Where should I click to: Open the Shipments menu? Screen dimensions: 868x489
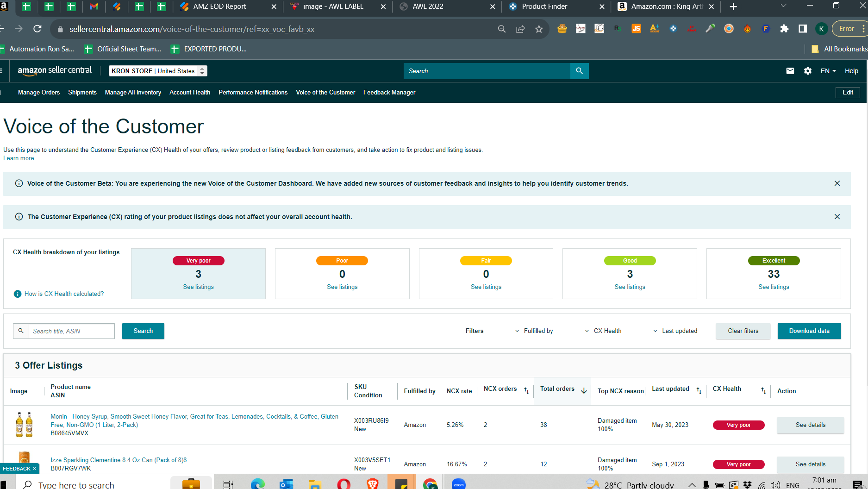click(82, 93)
